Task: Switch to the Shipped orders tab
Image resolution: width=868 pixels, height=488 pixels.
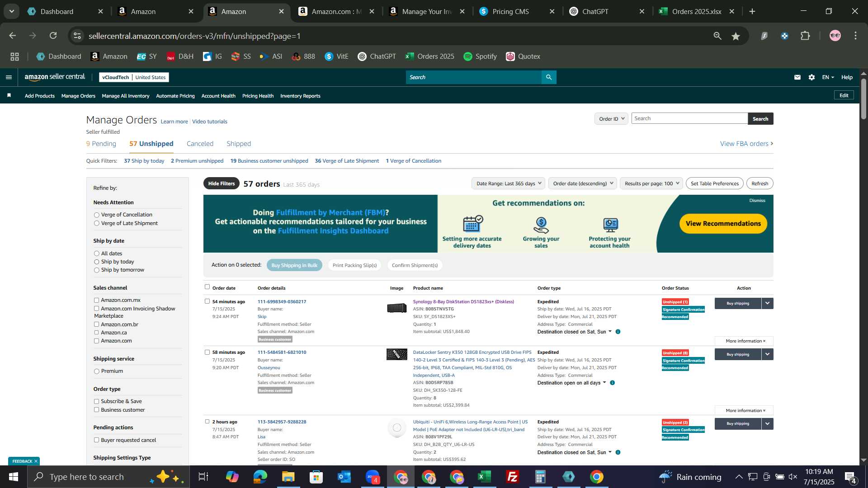Action: (239, 144)
